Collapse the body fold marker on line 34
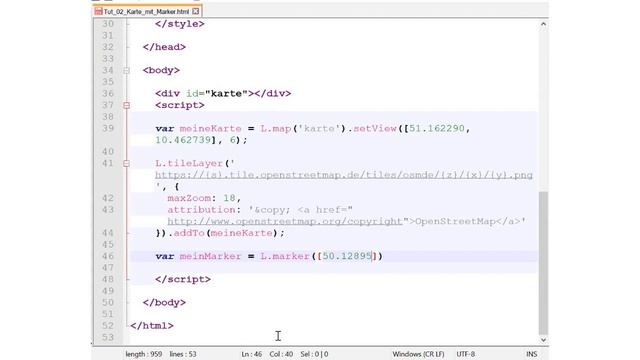This screenshot has height=360, width=640. [127, 71]
